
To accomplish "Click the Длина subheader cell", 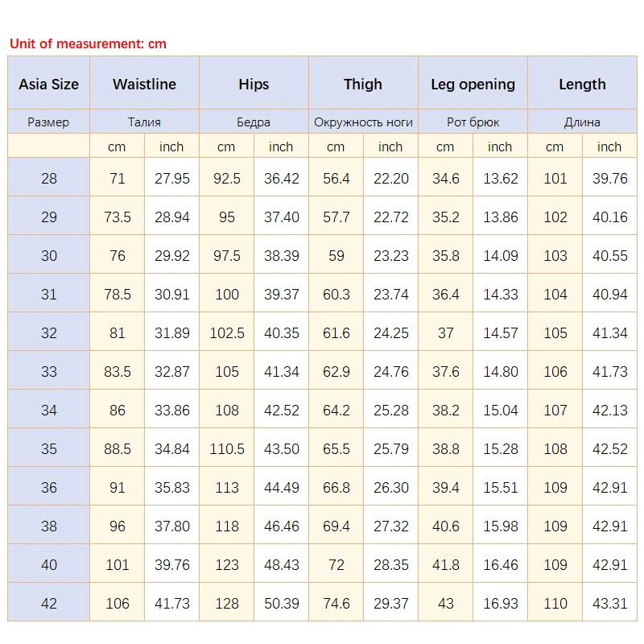I will pos(582,122).
